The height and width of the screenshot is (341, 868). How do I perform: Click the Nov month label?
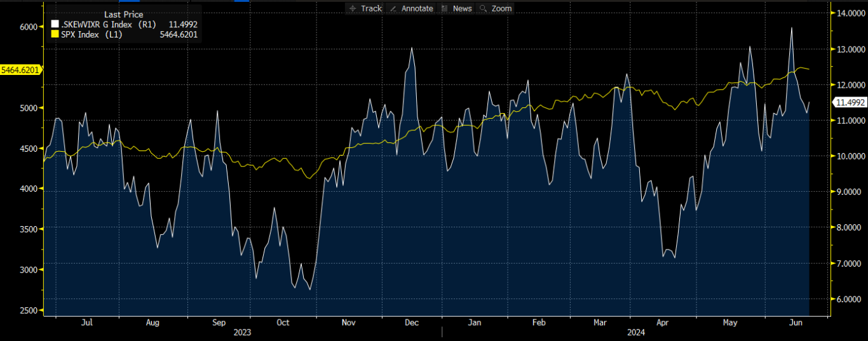(x=348, y=323)
